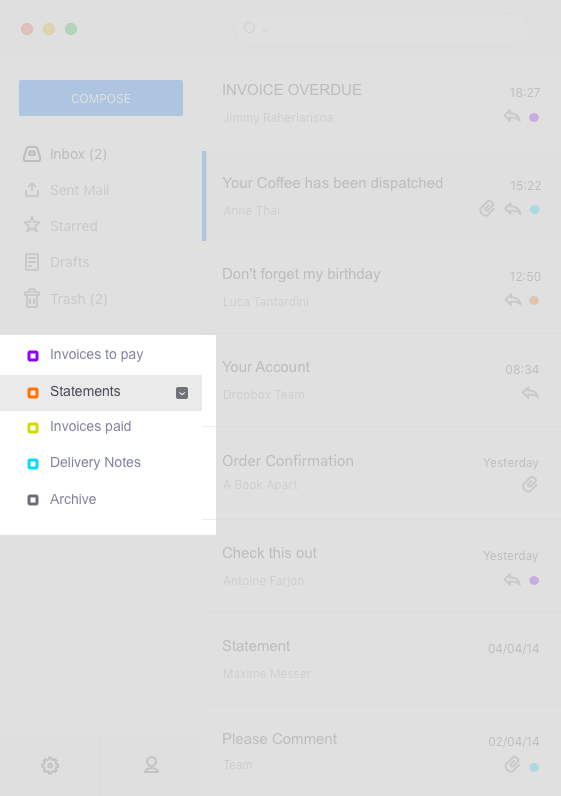561x796 pixels.
Task: Click the Sent Mail upload icon
Action: (32, 190)
